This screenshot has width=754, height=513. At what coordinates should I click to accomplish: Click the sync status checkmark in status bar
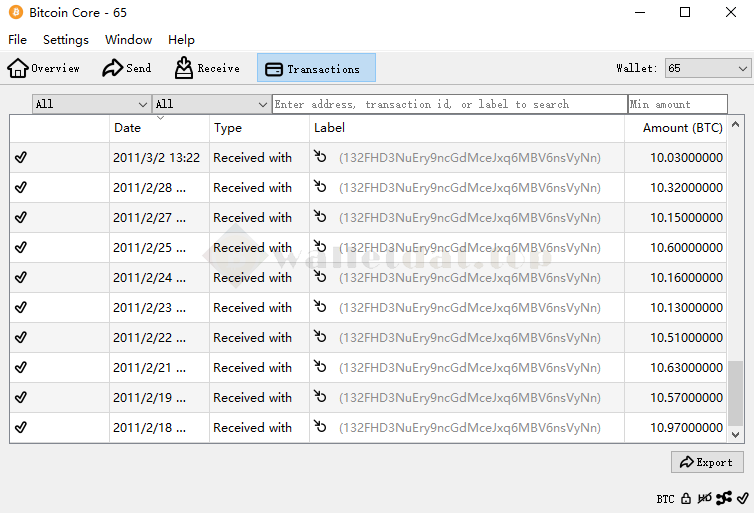(x=742, y=498)
